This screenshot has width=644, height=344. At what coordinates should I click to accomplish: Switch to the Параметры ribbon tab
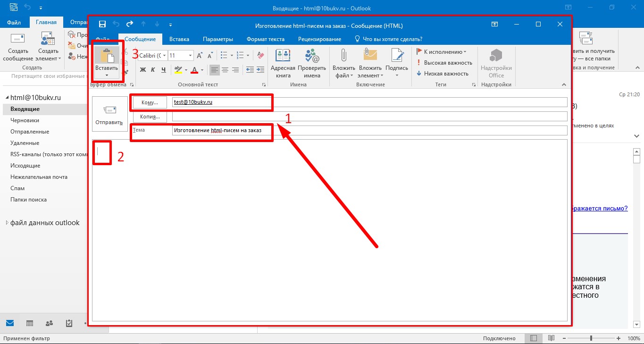pos(218,39)
